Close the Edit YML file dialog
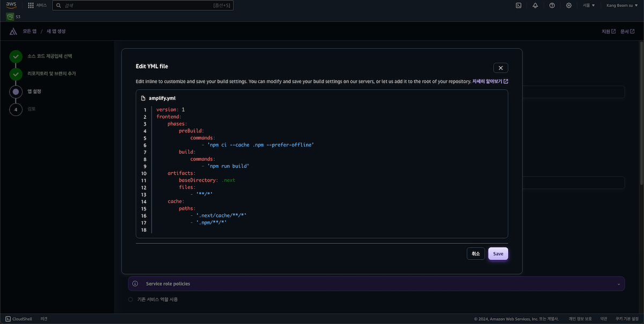Viewport: 644px width, 324px height. tap(501, 68)
